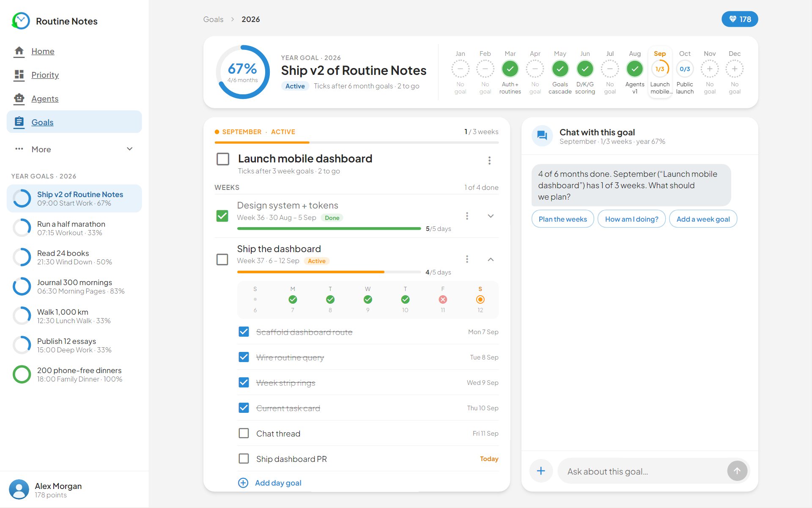Image resolution: width=812 pixels, height=508 pixels.
Task: Select the Run a half marathon year goal
Action: pyautogui.click(x=74, y=228)
